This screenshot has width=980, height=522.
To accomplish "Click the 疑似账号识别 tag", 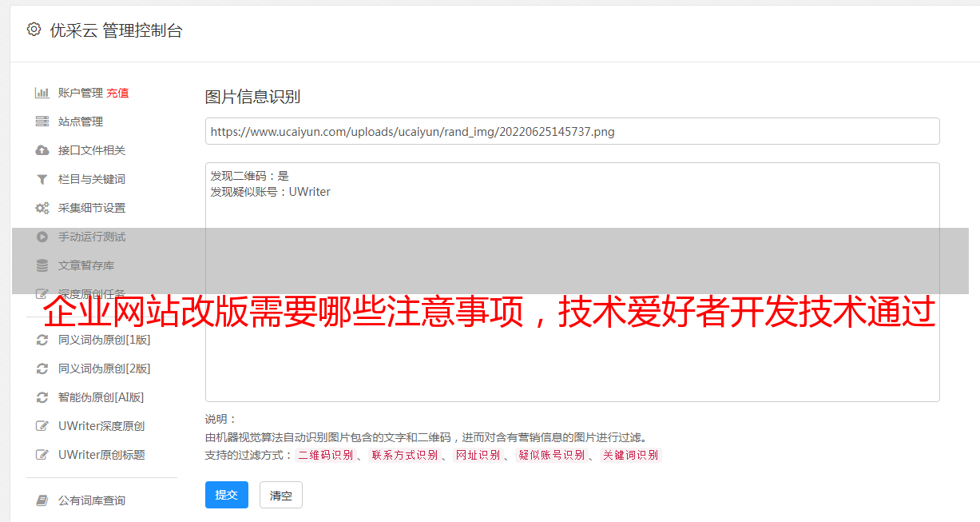I will coord(551,455).
